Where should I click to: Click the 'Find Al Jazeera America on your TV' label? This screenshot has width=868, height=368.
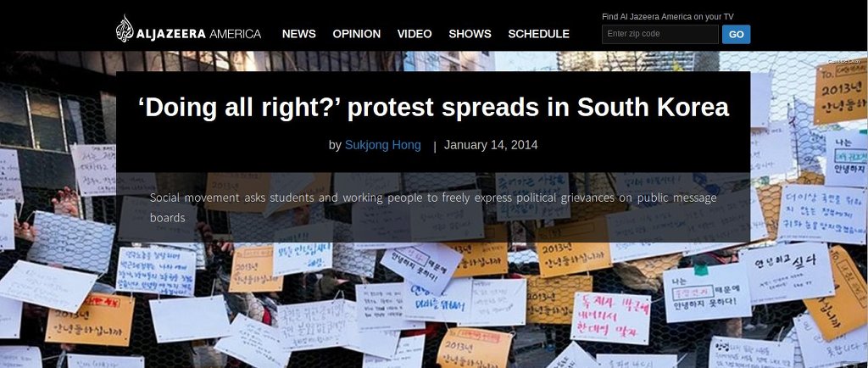point(668,17)
